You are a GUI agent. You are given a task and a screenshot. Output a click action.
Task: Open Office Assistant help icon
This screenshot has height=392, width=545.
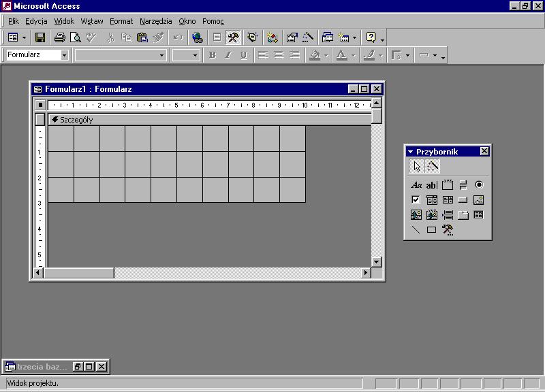click(371, 37)
